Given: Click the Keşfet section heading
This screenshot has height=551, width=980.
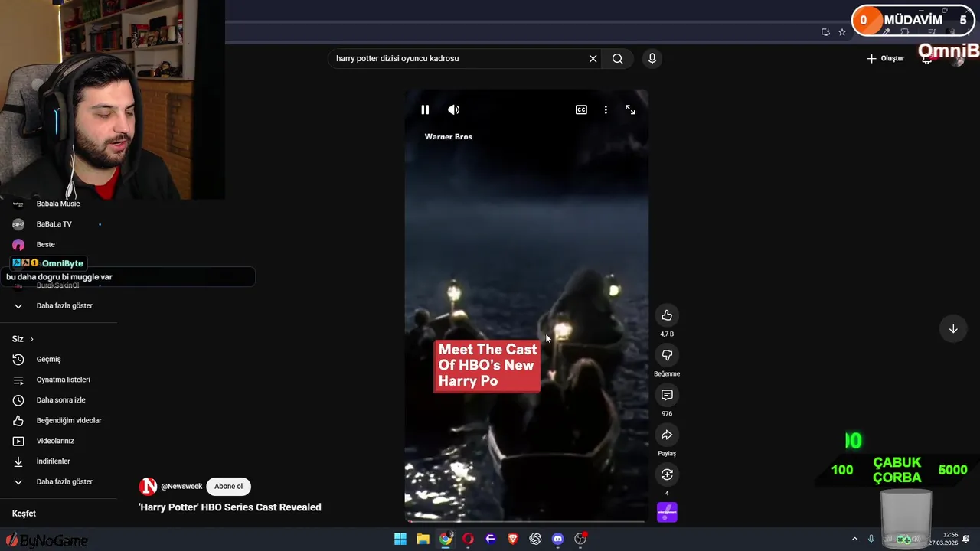Looking at the screenshot, I should (24, 514).
